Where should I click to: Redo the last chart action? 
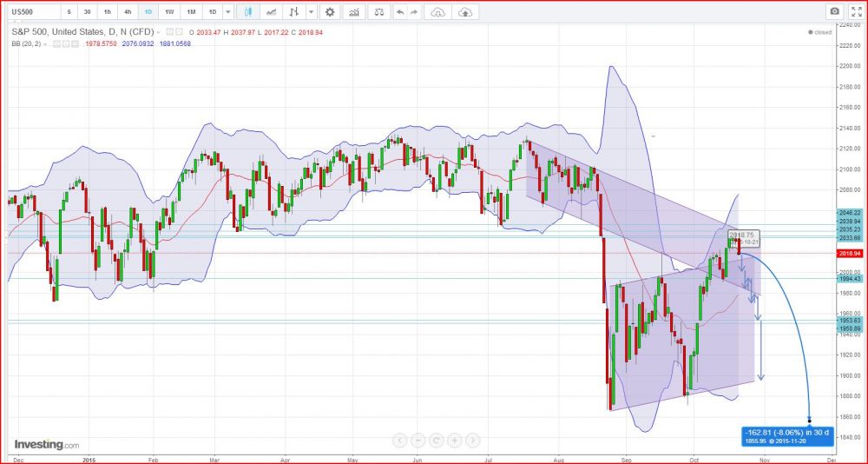pyautogui.click(x=414, y=11)
